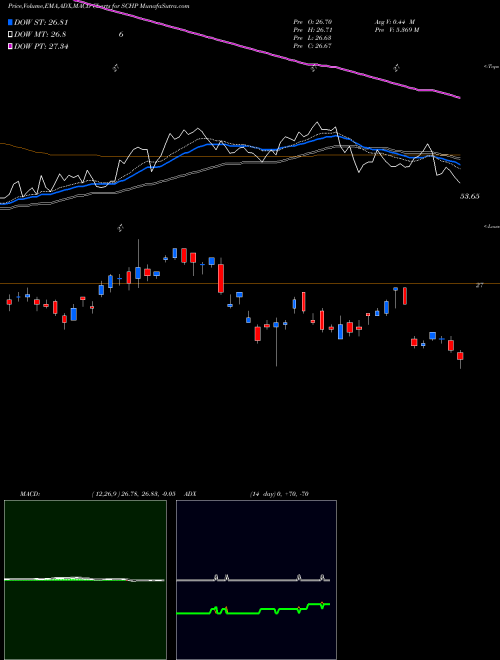Image resolution: width=500 pixels, height=660 pixels.
Task: Click the candlestick with the tallest upper wick
Action: click(x=138, y=273)
